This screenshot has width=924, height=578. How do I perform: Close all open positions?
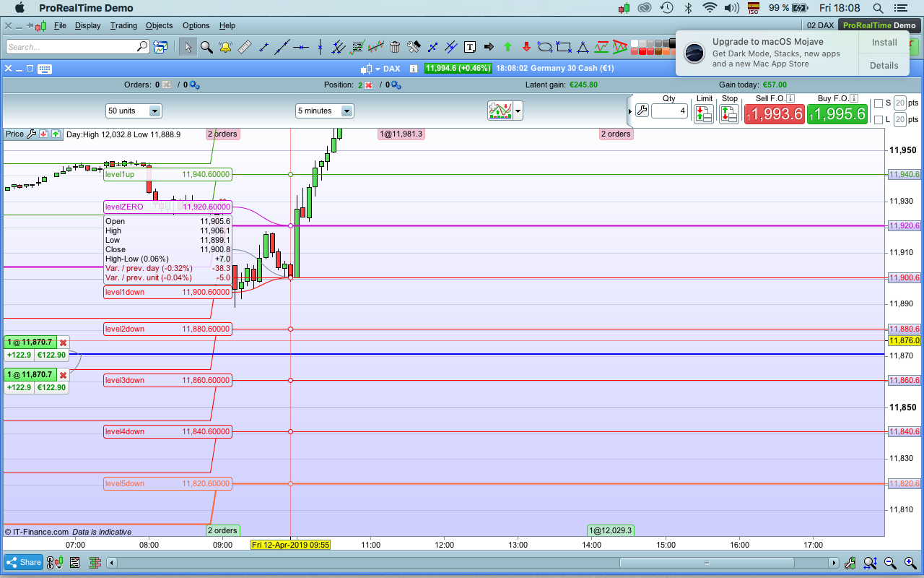pyautogui.click(x=369, y=85)
